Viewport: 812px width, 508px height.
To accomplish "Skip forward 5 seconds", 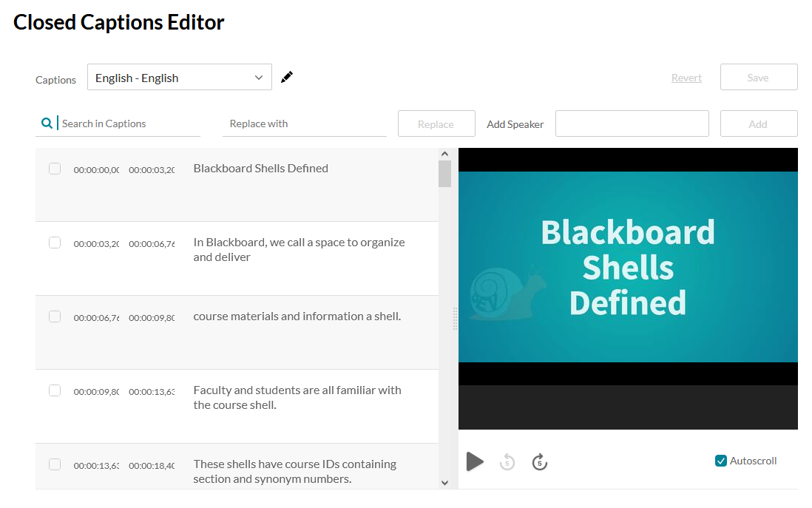I will pos(540,461).
